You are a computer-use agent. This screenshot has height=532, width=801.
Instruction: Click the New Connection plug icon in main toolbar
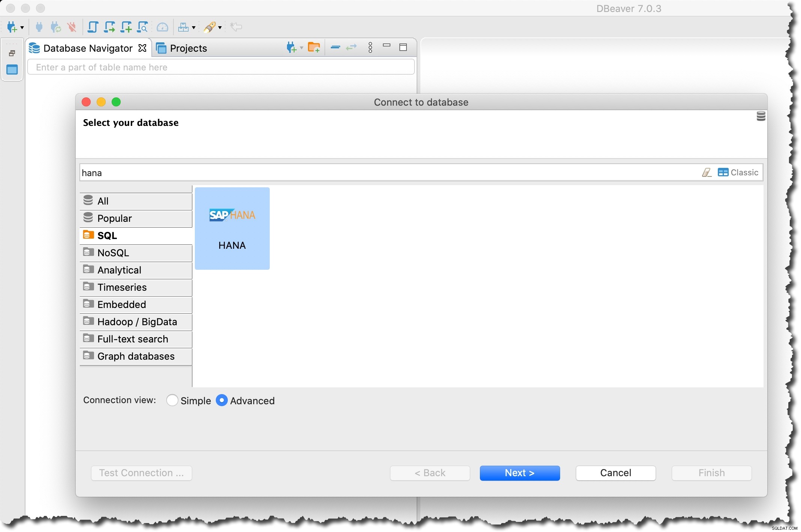coord(12,27)
